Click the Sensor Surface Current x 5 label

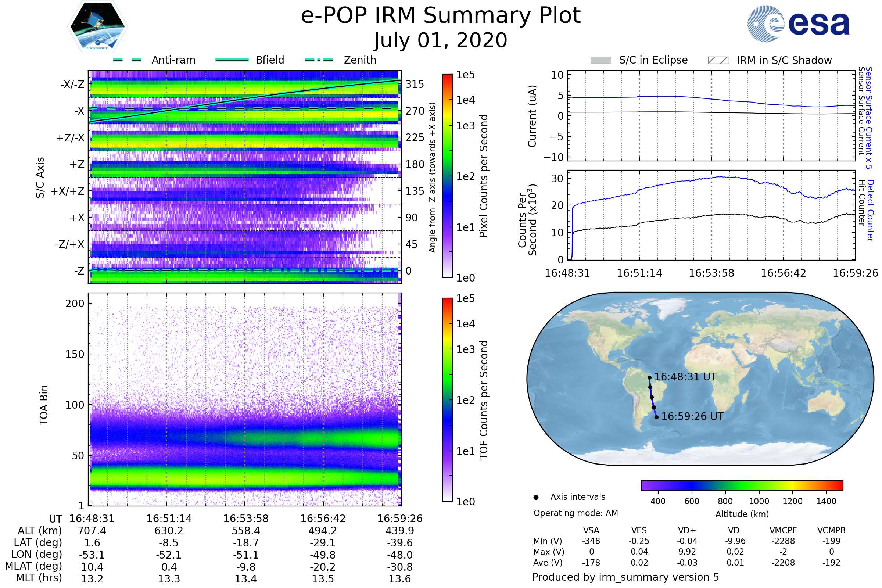[869, 118]
